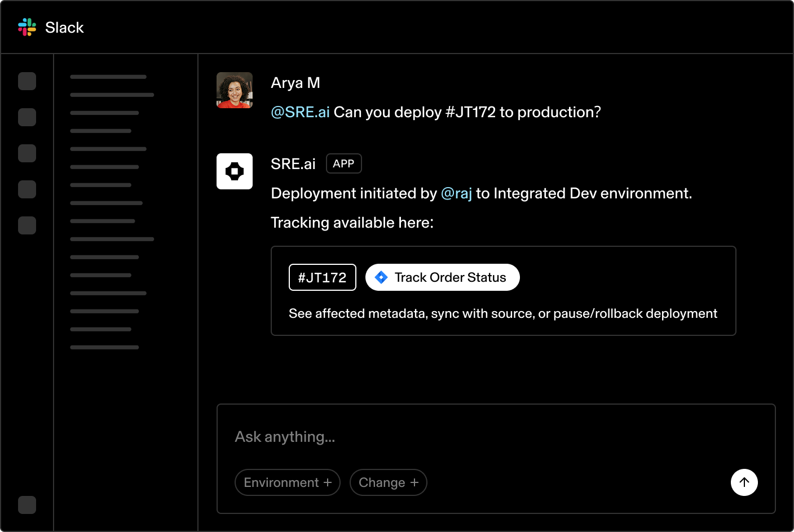
Task: Click the Slack title text
Action: (64, 28)
